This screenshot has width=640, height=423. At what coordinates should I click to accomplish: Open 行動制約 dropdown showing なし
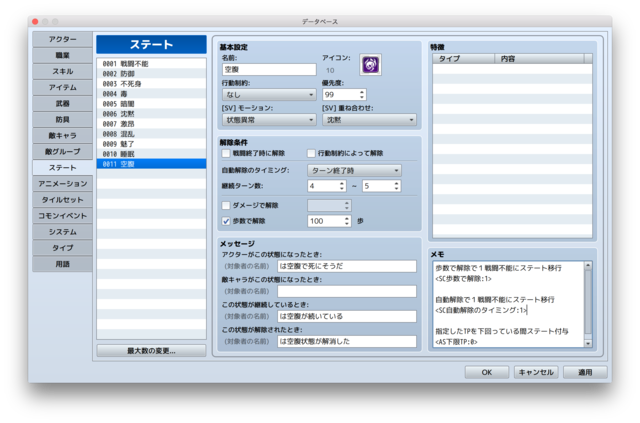(x=269, y=95)
